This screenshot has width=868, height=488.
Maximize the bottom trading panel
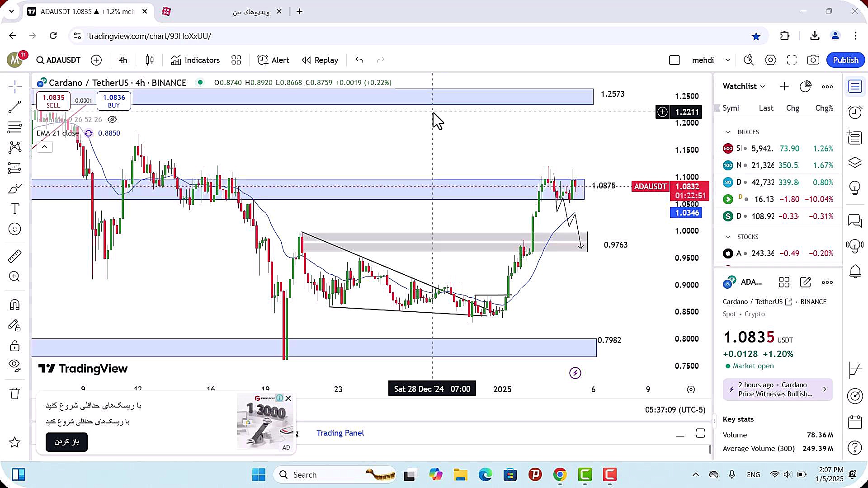point(700,433)
